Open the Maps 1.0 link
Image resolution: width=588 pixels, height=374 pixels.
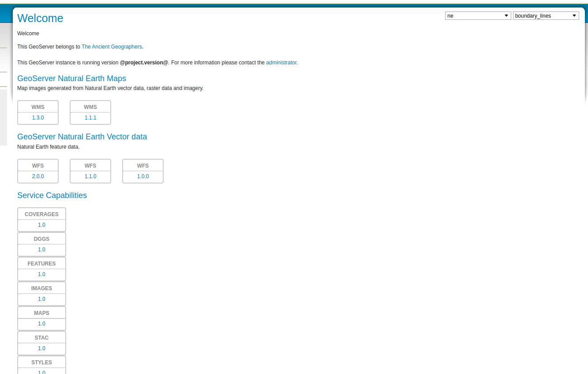pyautogui.click(x=41, y=324)
